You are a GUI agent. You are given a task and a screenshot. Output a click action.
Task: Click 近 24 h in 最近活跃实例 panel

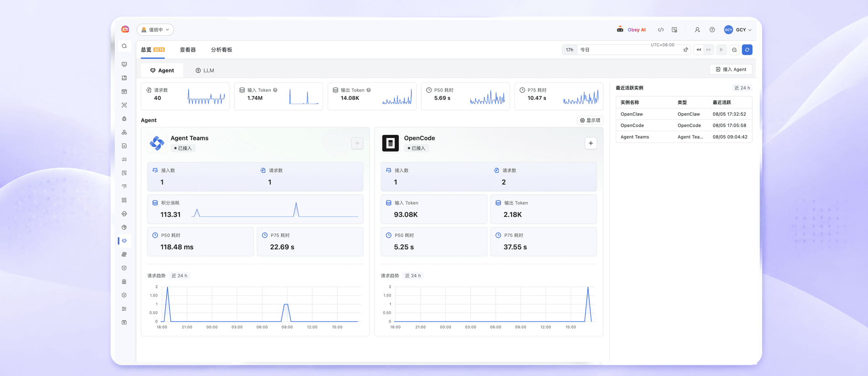pyautogui.click(x=742, y=88)
